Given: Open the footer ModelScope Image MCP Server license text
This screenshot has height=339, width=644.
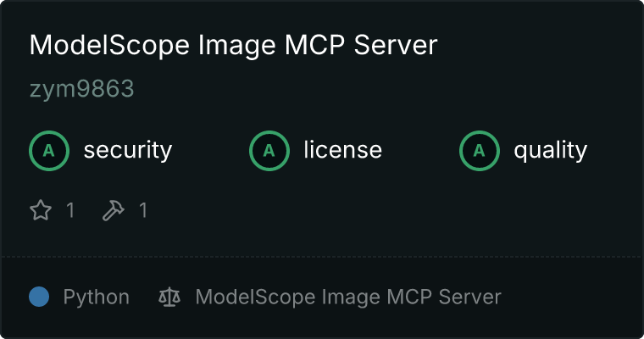Looking at the screenshot, I should 348,297.
